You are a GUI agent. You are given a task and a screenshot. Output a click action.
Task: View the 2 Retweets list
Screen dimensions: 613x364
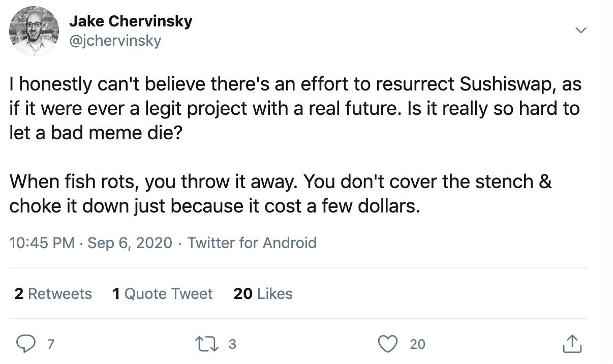(53, 293)
